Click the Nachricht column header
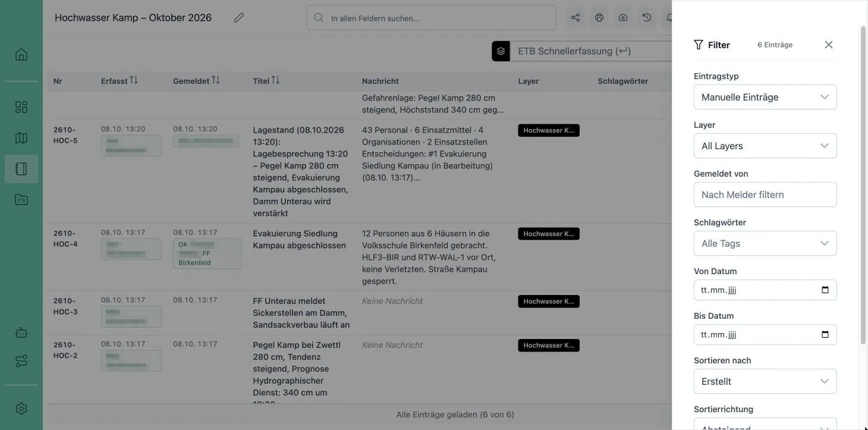 [x=380, y=81]
